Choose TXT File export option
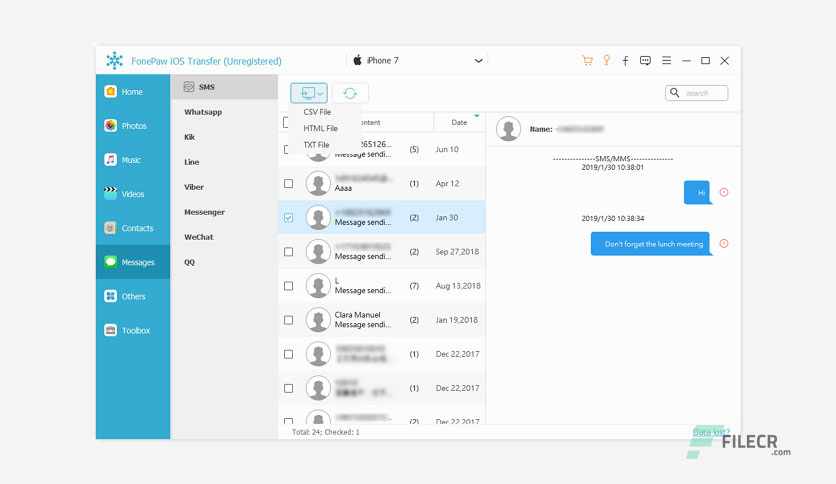Viewport: 836px width, 484px height. point(316,145)
